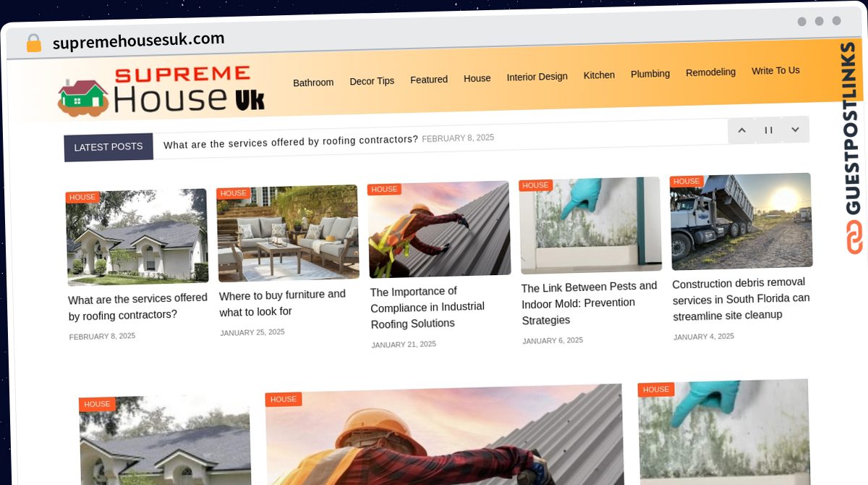Click HOUSE tag on pests and mold card
The height and width of the screenshot is (485, 868).
(x=535, y=185)
